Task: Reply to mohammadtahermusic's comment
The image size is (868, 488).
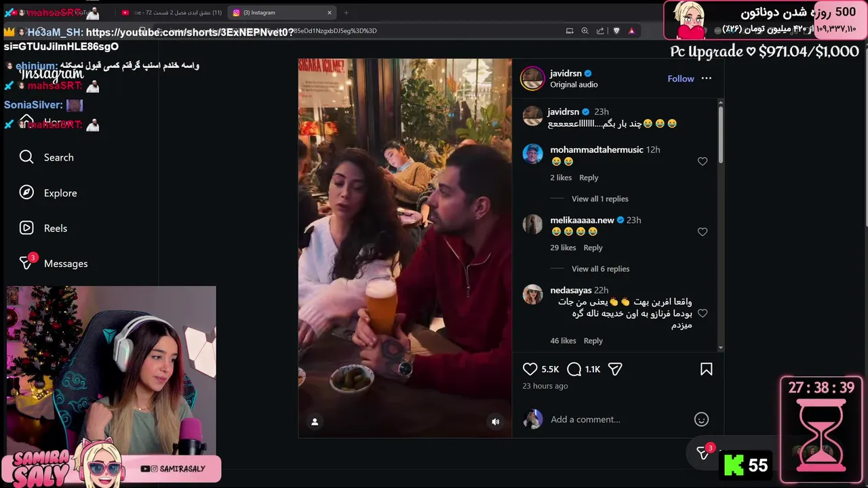Action: coord(589,178)
